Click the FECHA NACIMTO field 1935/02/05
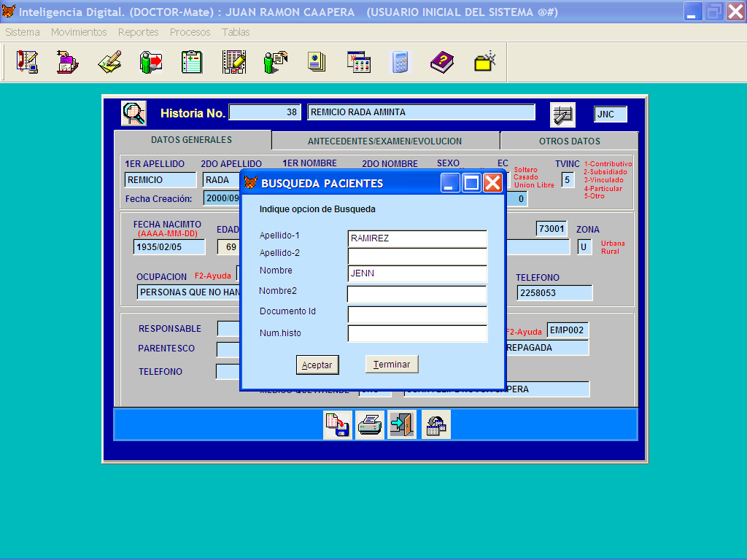This screenshot has width=747, height=560. [169, 247]
